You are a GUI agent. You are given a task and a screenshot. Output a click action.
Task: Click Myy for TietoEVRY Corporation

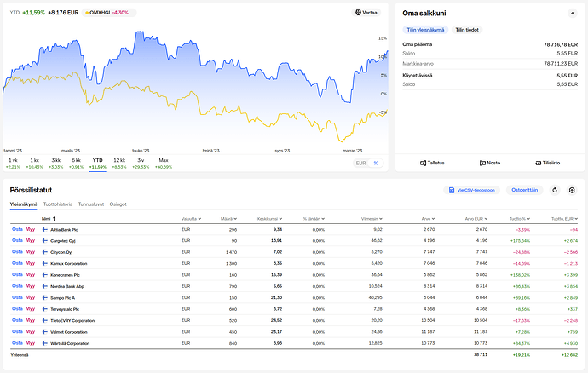click(30, 320)
